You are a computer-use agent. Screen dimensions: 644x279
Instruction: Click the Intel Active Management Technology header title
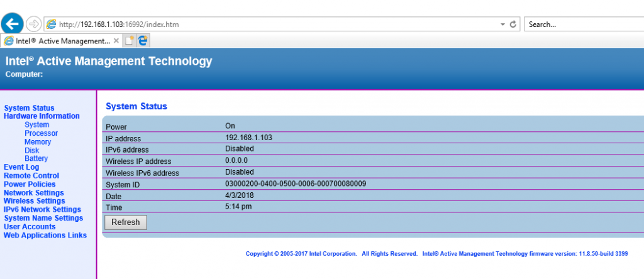pos(109,62)
